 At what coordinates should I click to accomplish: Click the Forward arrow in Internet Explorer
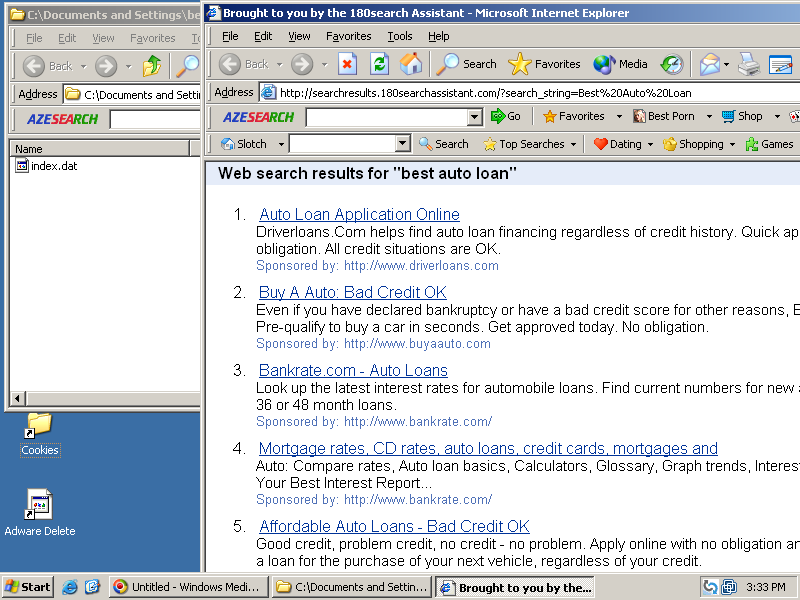click(x=302, y=64)
